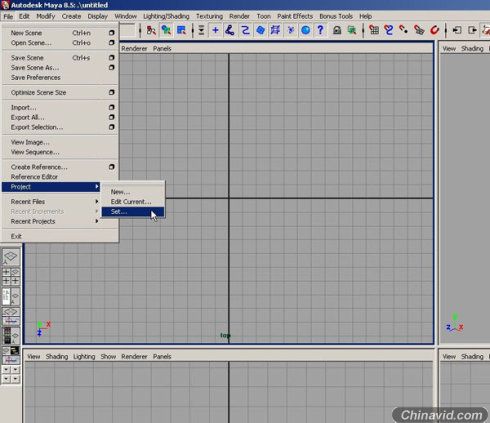This screenshot has height=423, width=490.
Task: Open the Create menu
Action: (x=71, y=16)
